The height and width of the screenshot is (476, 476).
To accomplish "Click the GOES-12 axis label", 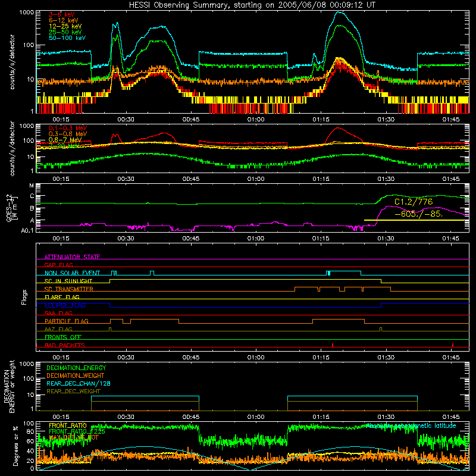I will (x=11, y=208).
